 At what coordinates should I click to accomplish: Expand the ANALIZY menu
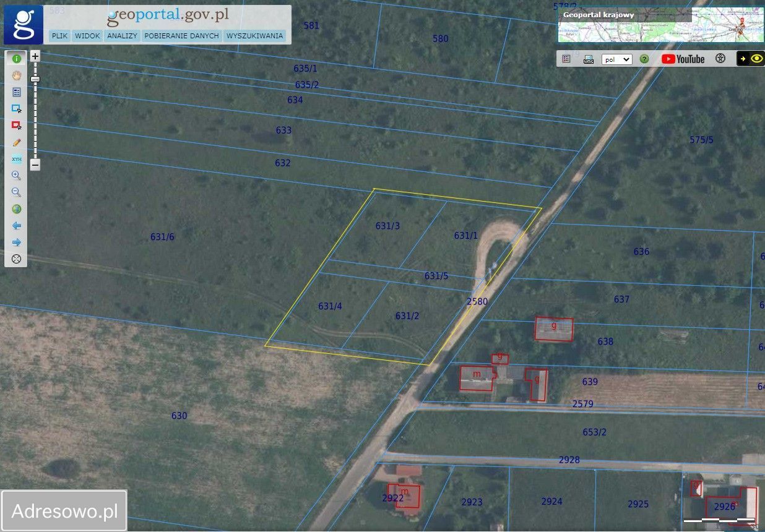point(122,36)
